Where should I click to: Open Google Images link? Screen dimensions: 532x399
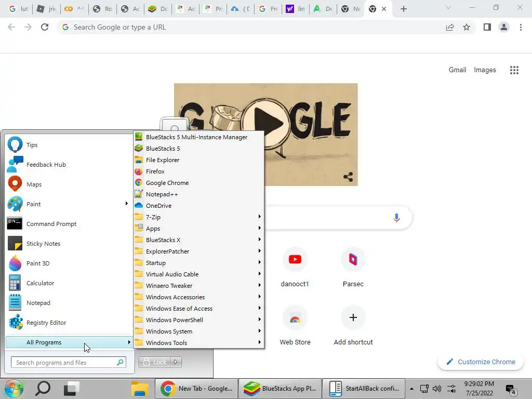(485, 70)
